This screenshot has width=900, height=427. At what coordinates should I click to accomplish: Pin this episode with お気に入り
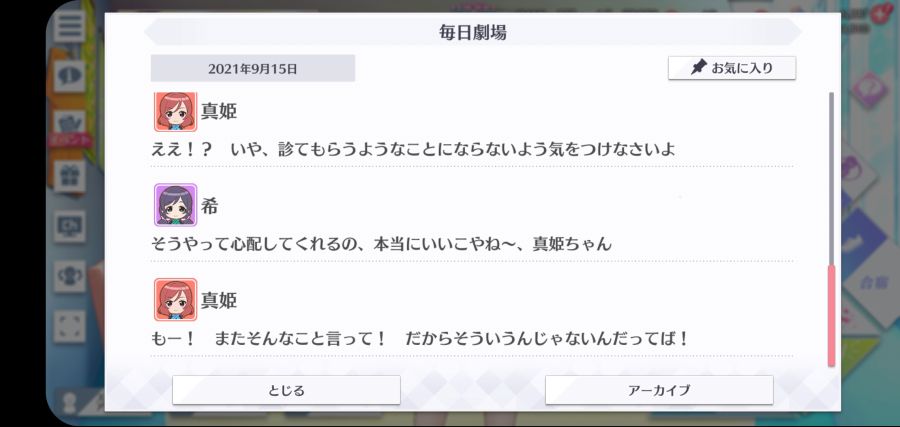pyautogui.click(x=732, y=68)
